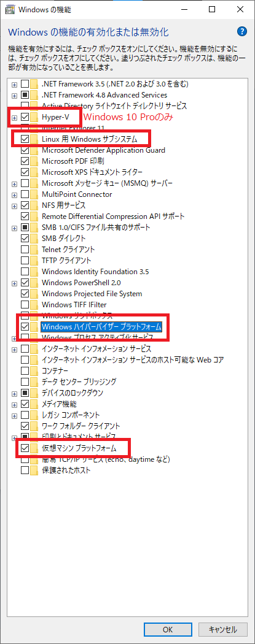Expand Microsoft メッセージ キュー (MSMQ) サーバー node

[x=14, y=183]
